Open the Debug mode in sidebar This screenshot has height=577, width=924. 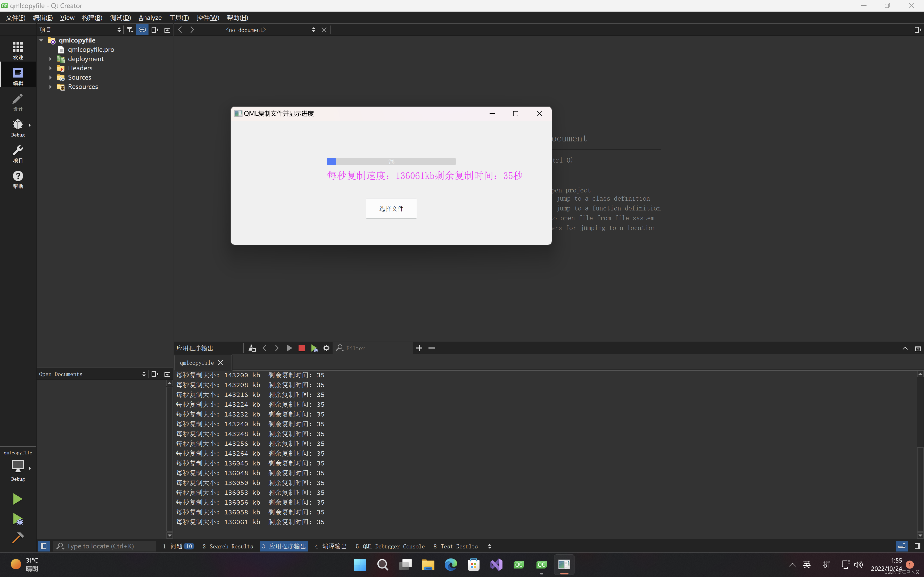[18, 128]
